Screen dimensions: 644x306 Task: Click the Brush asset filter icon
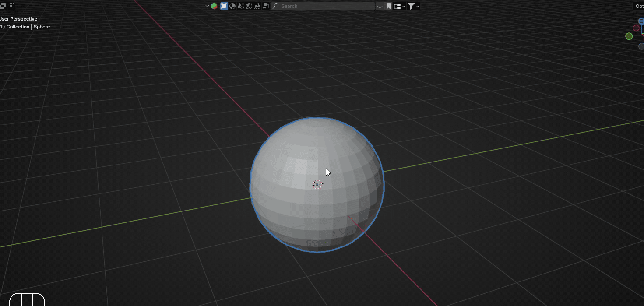(x=257, y=6)
